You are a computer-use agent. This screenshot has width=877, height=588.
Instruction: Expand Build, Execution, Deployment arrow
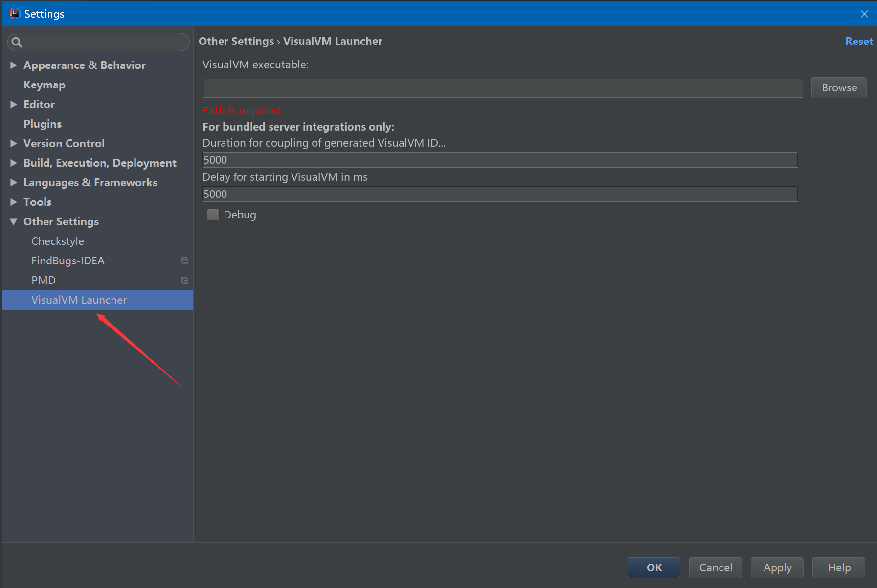pos(14,163)
